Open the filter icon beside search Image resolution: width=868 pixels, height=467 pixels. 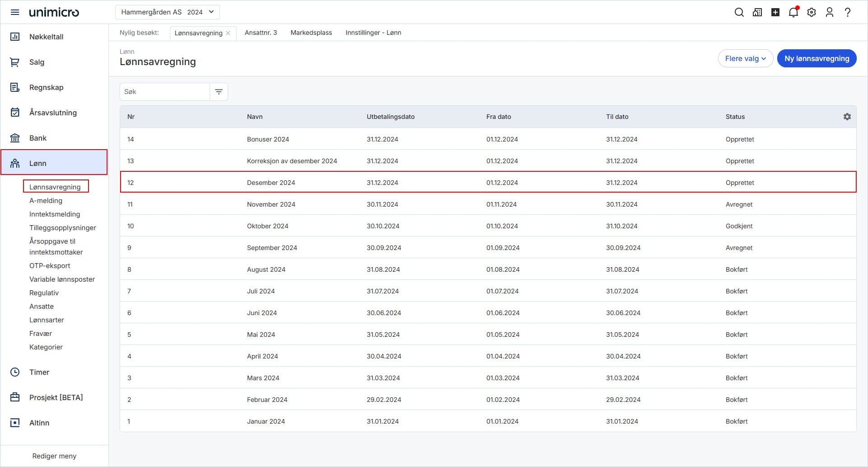[219, 92]
